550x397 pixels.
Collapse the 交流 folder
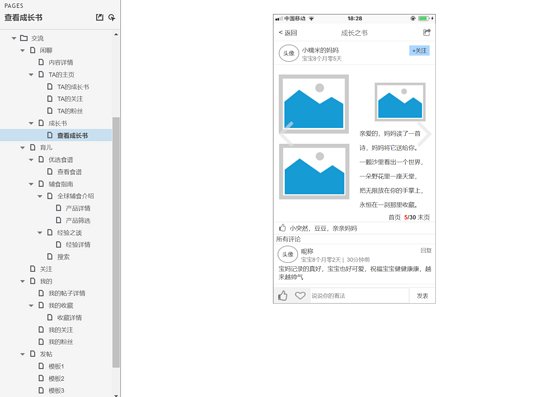[x=14, y=38]
